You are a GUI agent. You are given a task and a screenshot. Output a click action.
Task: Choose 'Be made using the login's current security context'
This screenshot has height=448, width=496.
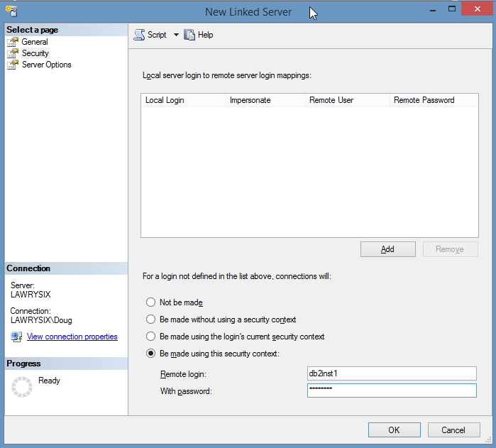[150, 337]
